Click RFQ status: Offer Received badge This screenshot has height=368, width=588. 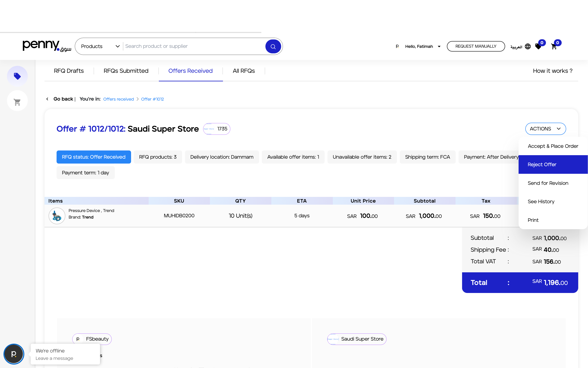pyautogui.click(x=94, y=157)
